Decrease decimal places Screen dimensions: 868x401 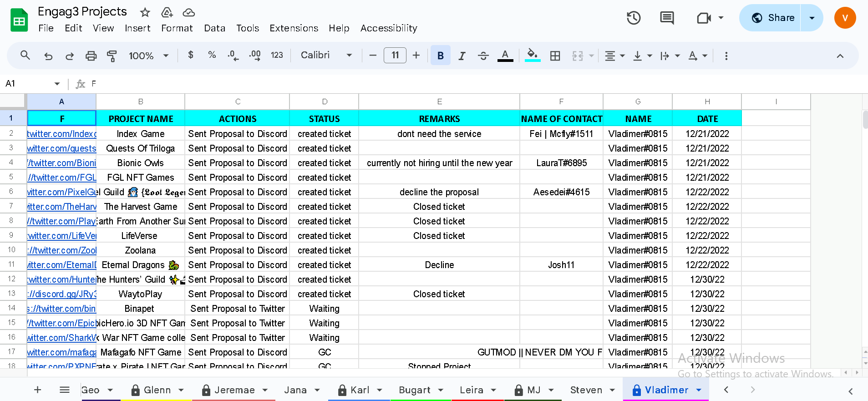coord(233,56)
